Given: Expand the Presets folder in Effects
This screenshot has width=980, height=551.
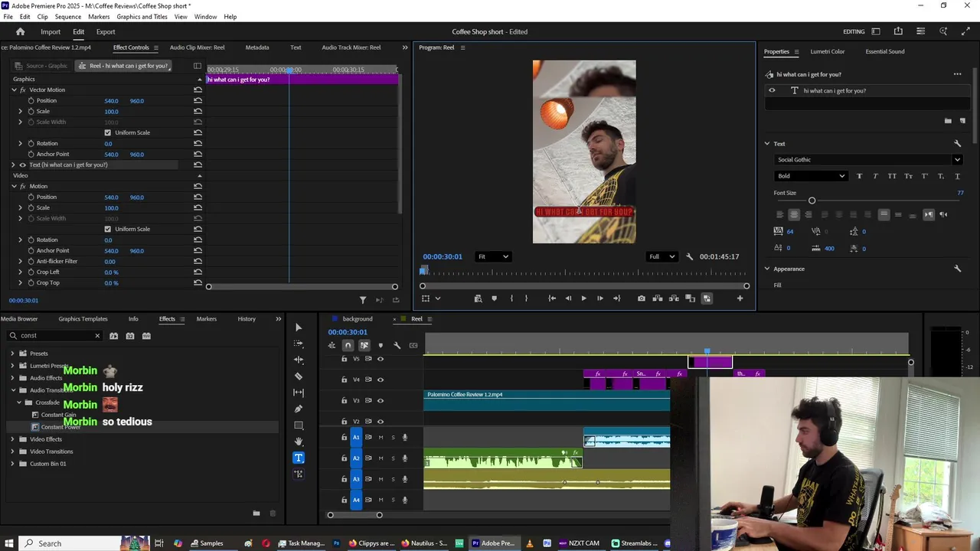Looking at the screenshot, I should click(12, 354).
